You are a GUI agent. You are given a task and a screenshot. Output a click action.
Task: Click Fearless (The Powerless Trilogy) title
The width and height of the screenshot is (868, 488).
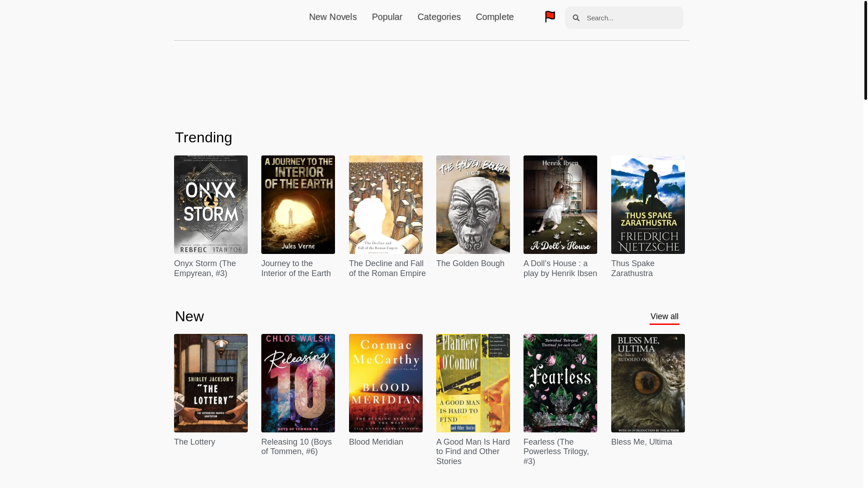(x=556, y=452)
